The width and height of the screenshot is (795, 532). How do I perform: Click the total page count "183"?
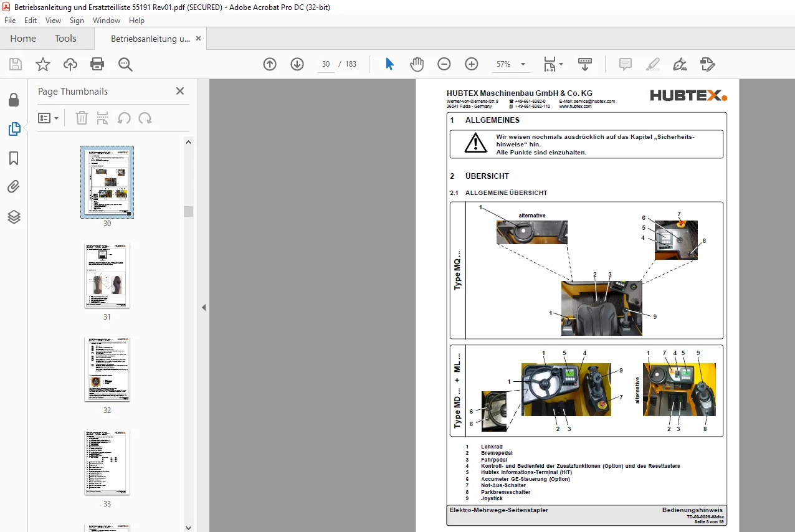click(351, 64)
